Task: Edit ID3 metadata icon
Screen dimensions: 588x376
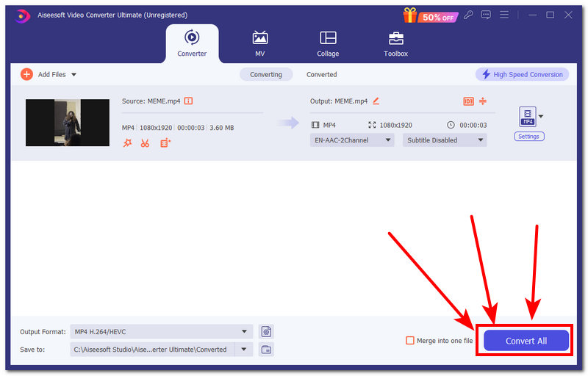Action: tap(468, 101)
